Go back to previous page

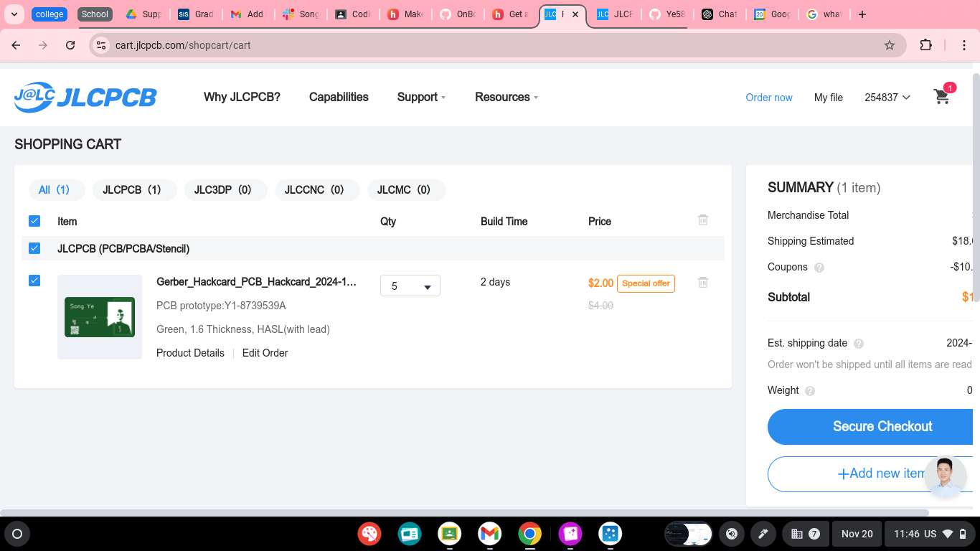(16, 45)
